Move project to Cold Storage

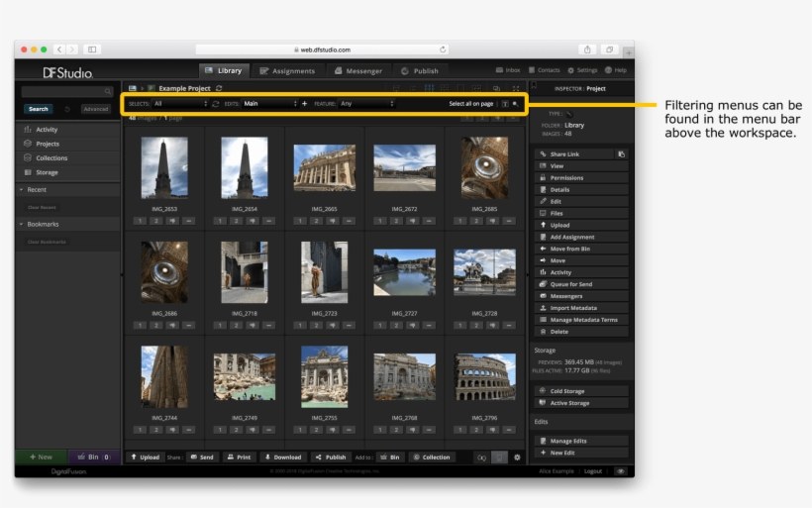(581, 391)
